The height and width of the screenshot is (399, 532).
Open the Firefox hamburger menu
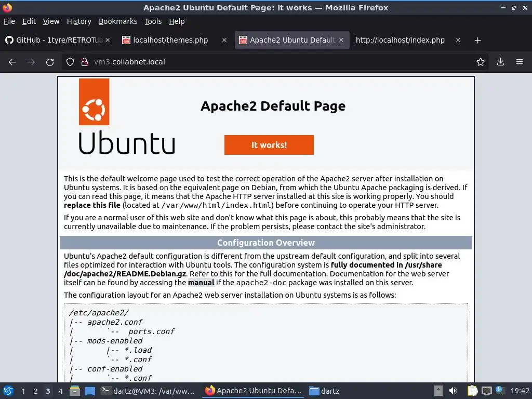click(520, 62)
